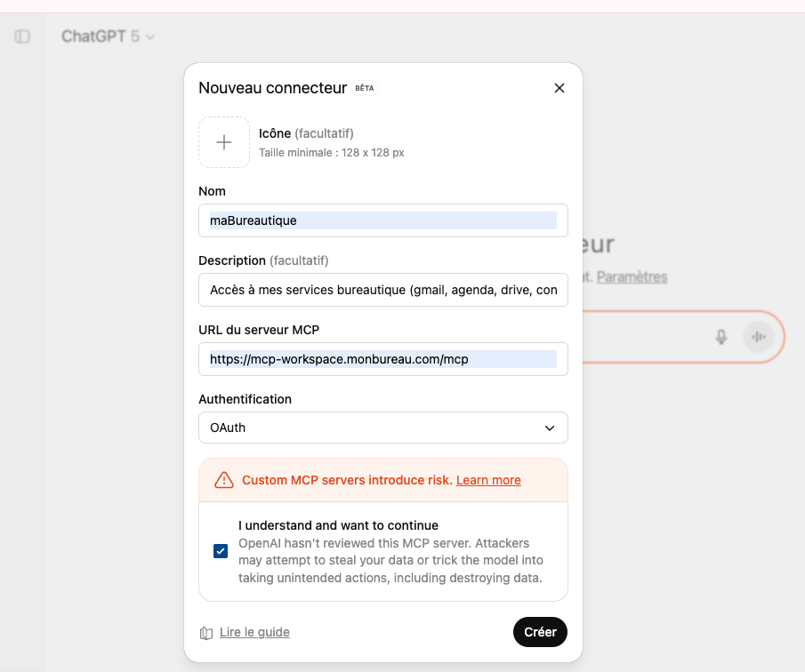Click the Créer button
This screenshot has height=672, width=805.
pyautogui.click(x=540, y=632)
